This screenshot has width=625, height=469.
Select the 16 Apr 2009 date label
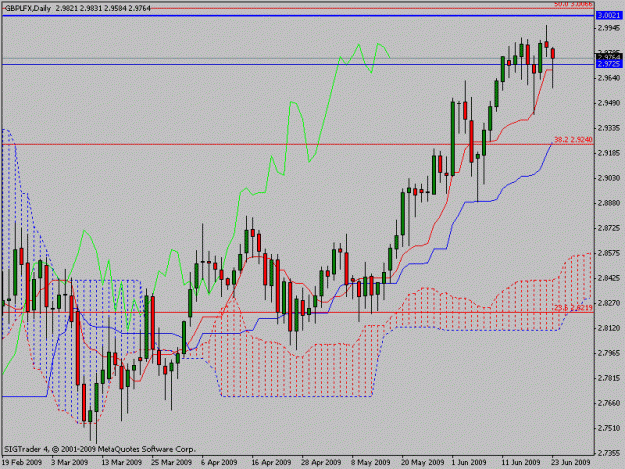click(x=271, y=462)
